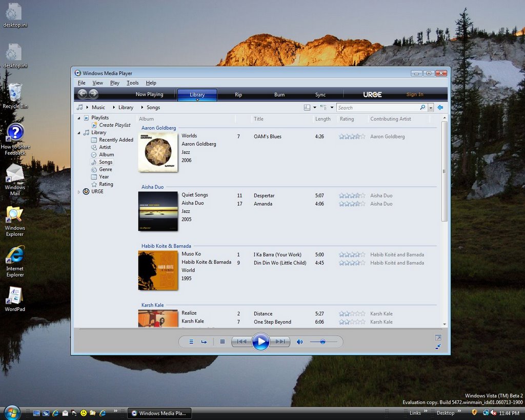Click the muted volume tray icon
The width and height of the screenshot is (525, 420).
point(494,413)
